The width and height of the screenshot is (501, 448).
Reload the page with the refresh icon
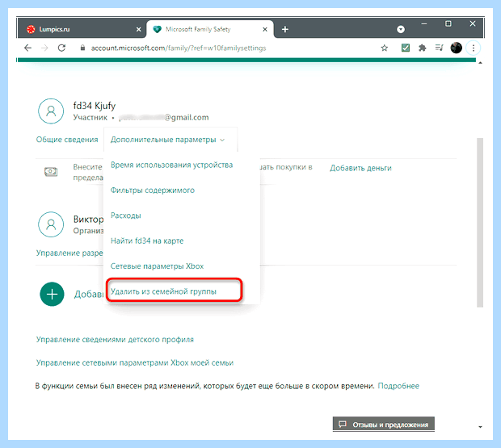(61, 48)
